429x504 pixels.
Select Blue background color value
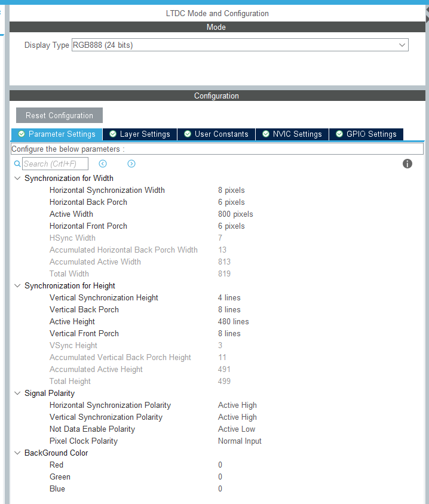tap(220, 488)
